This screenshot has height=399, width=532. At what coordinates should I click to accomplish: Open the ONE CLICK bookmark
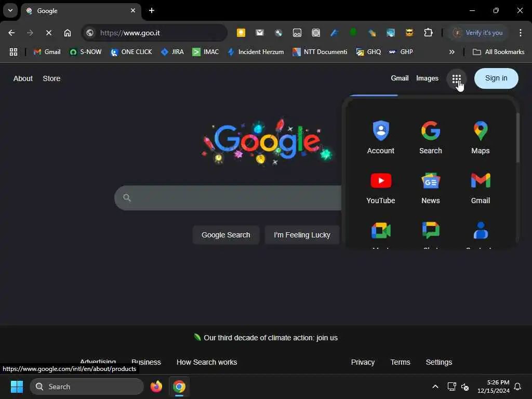tap(131, 52)
